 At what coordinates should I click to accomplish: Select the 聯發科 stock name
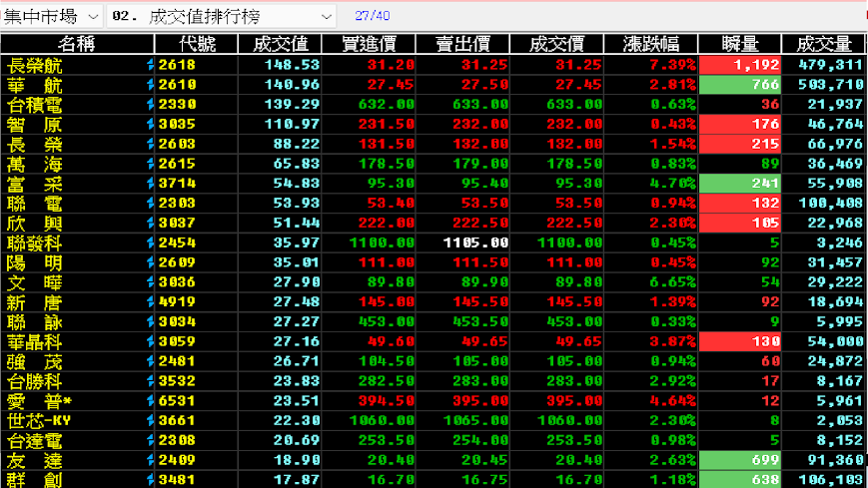pos(34,244)
